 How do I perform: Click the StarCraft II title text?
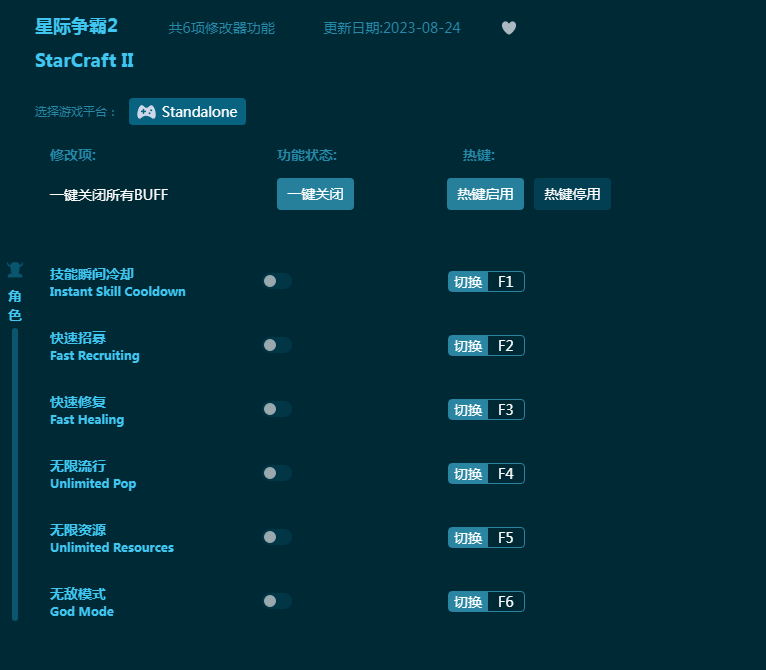[x=84, y=61]
